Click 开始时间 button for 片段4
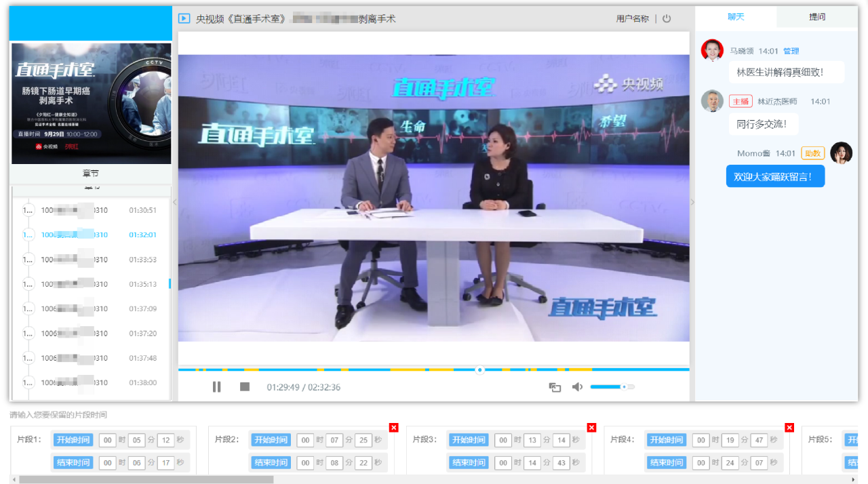The image size is (868, 484). 667,440
